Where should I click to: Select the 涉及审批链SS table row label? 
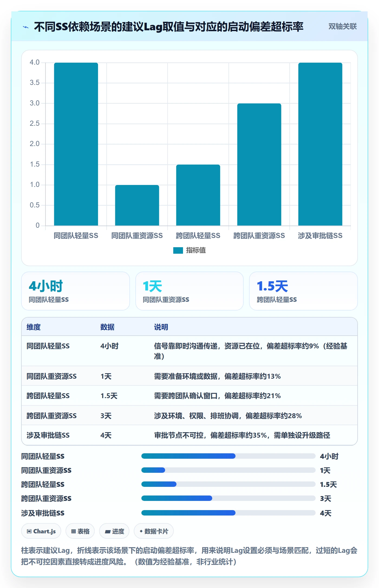click(48, 435)
